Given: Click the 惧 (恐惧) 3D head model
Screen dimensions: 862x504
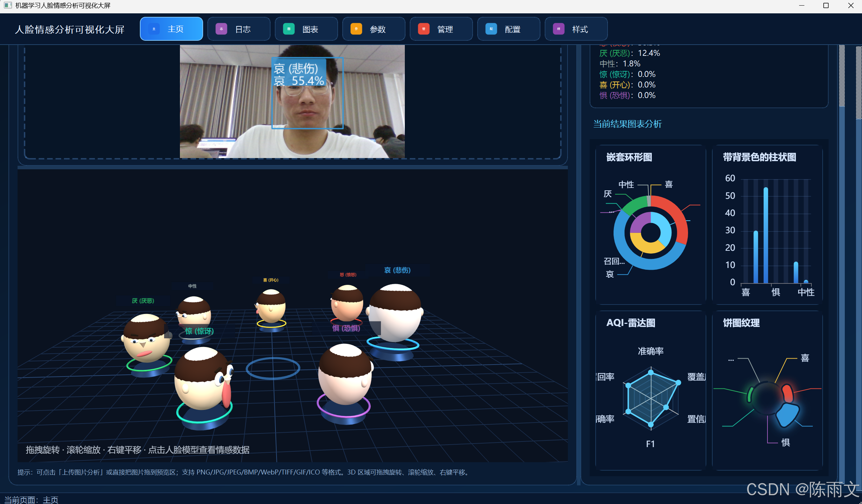Looking at the screenshot, I should pos(345,374).
